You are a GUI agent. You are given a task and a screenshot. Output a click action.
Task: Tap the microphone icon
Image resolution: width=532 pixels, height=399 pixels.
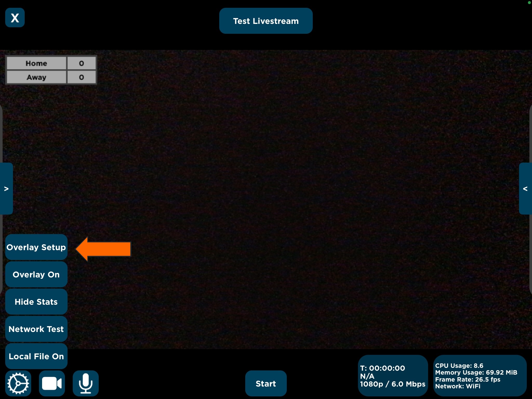86,383
